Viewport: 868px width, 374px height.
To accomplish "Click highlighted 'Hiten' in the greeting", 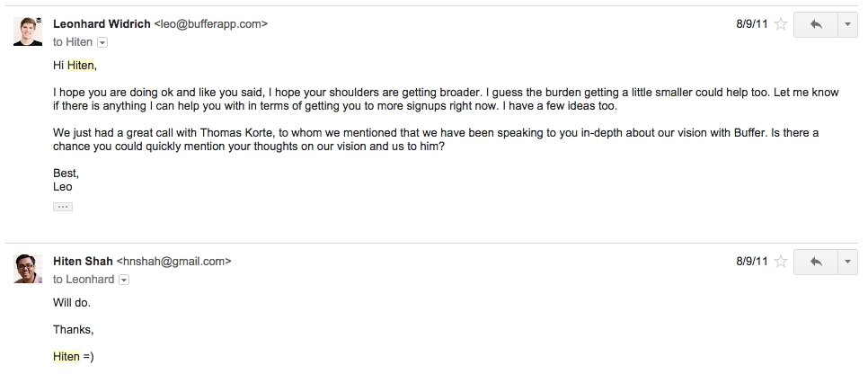I will 81,66.
